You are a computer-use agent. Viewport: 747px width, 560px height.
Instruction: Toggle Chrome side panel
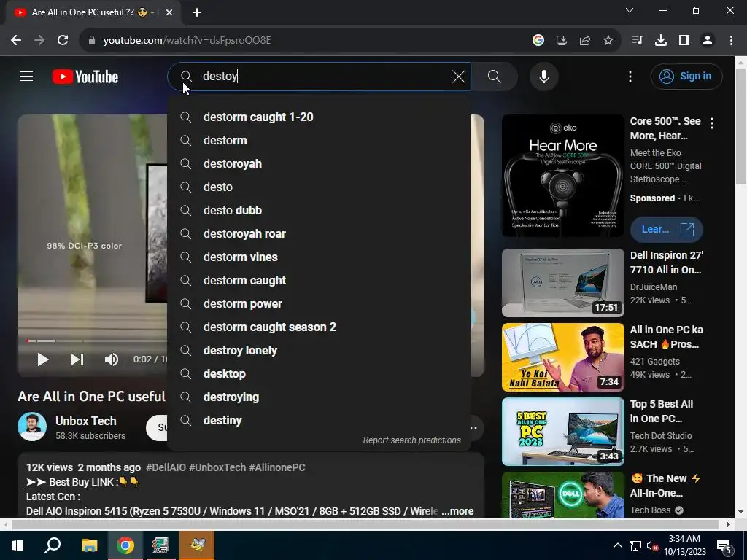(684, 41)
